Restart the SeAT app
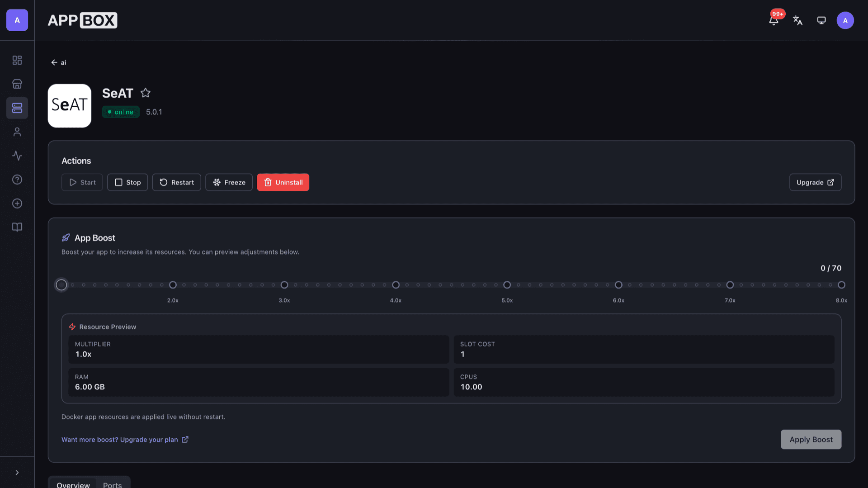The height and width of the screenshot is (488, 868). click(x=177, y=182)
